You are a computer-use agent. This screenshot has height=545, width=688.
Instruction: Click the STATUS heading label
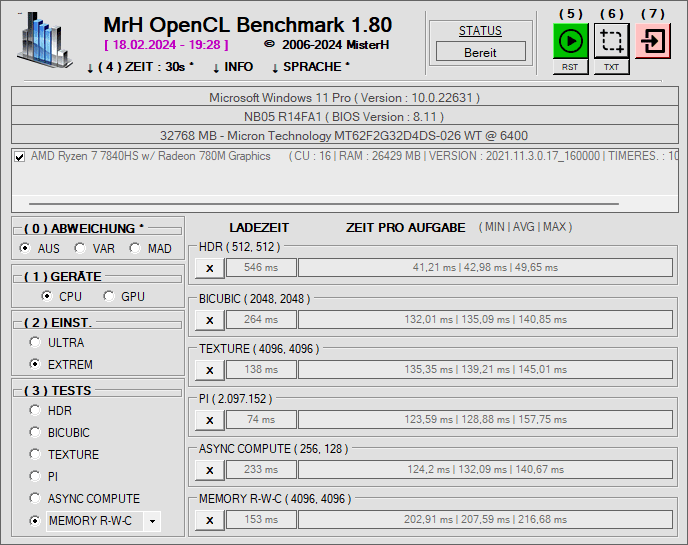[x=480, y=31]
